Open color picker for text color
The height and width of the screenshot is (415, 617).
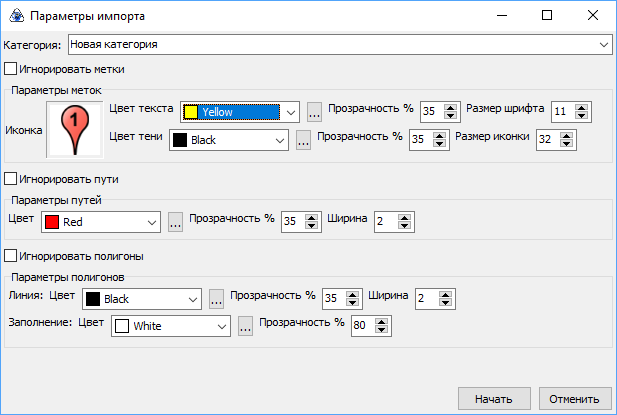click(x=314, y=112)
